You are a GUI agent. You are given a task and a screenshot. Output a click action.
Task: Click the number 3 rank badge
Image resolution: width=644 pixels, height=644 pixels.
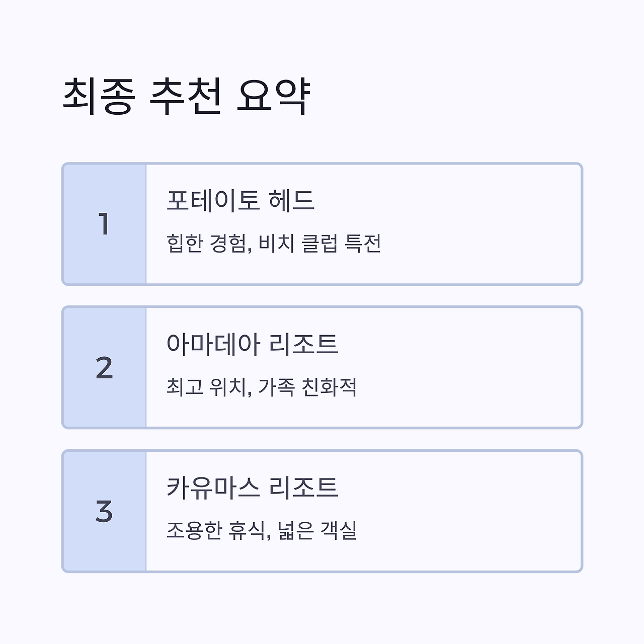(104, 511)
